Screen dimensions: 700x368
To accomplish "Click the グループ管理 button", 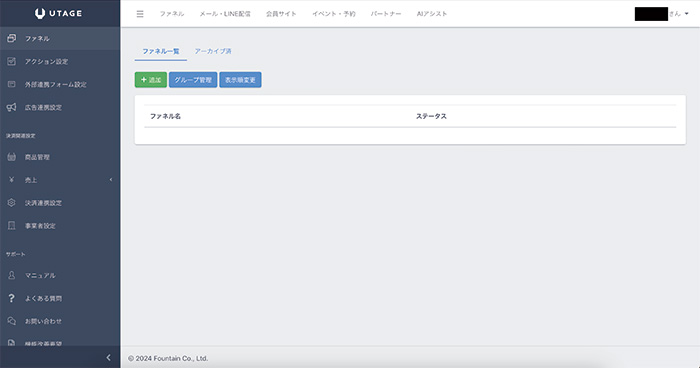I will [x=193, y=79].
